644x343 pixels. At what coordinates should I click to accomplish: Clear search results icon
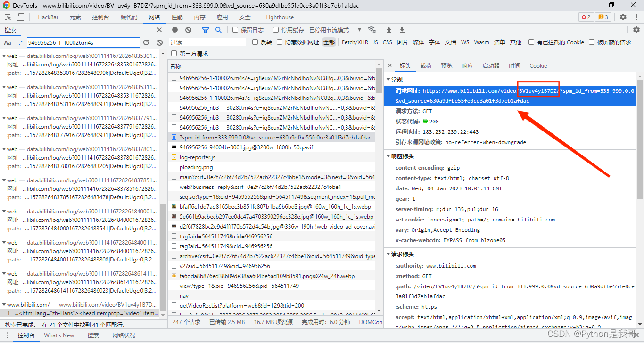160,42
